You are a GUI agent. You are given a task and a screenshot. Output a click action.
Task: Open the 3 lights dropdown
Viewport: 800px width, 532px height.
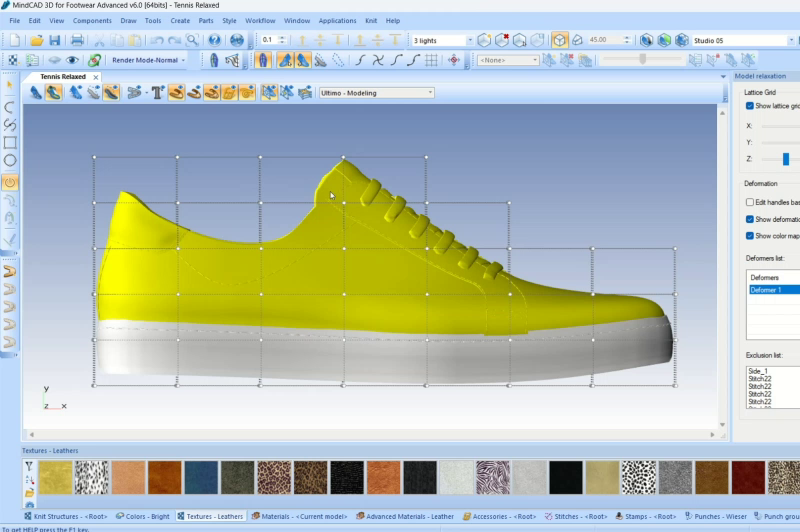pyautogui.click(x=443, y=40)
